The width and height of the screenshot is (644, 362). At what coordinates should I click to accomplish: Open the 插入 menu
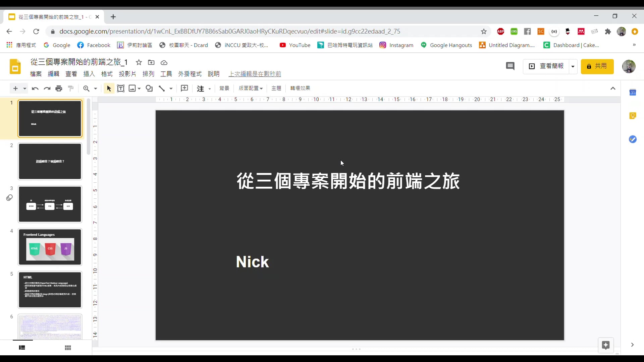pyautogui.click(x=89, y=74)
